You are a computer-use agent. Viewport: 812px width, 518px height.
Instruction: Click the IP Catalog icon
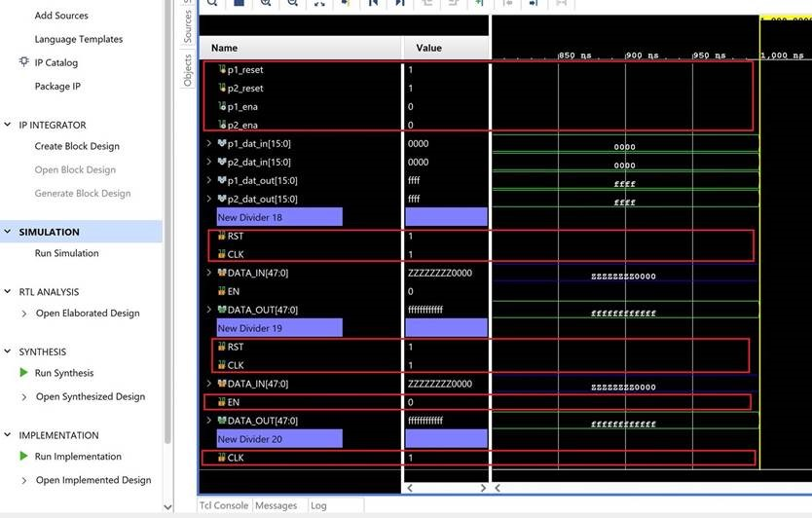24,62
